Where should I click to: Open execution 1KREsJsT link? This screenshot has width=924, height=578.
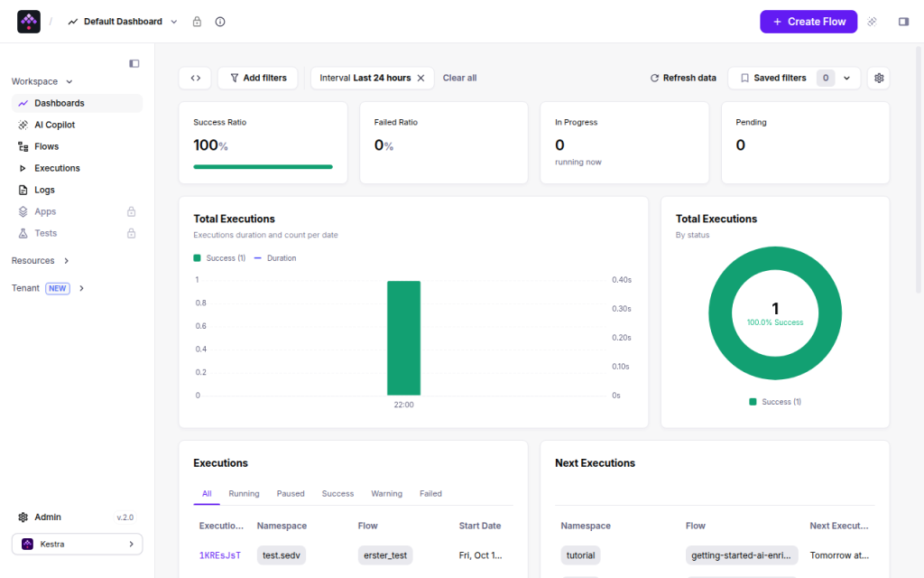pyautogui.click(x=220, y=555)
